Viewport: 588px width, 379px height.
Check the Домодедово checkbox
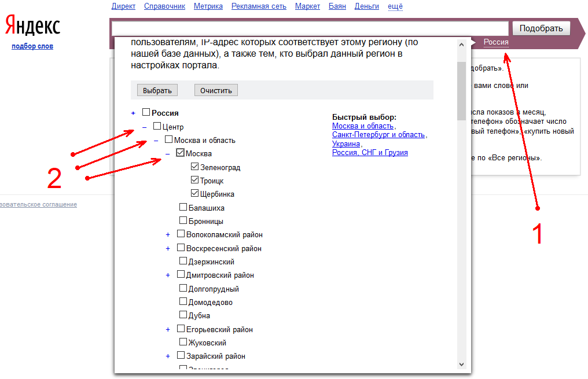click(183, 301)
